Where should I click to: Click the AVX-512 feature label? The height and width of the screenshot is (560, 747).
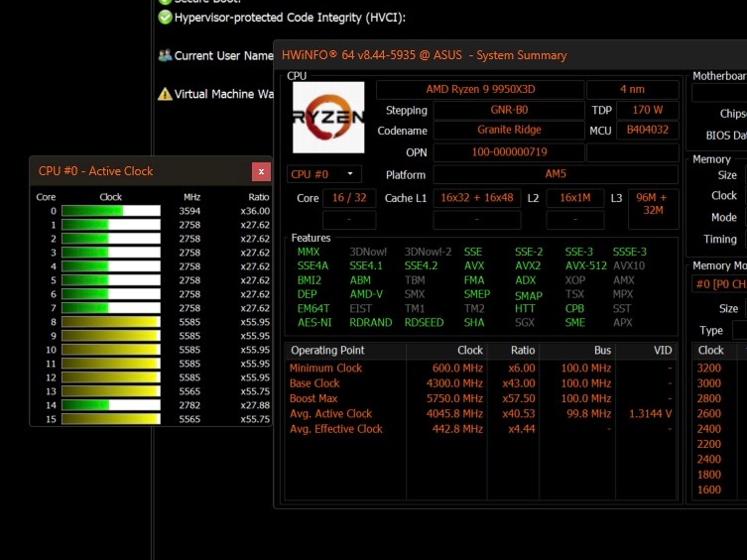coord(586,266)
